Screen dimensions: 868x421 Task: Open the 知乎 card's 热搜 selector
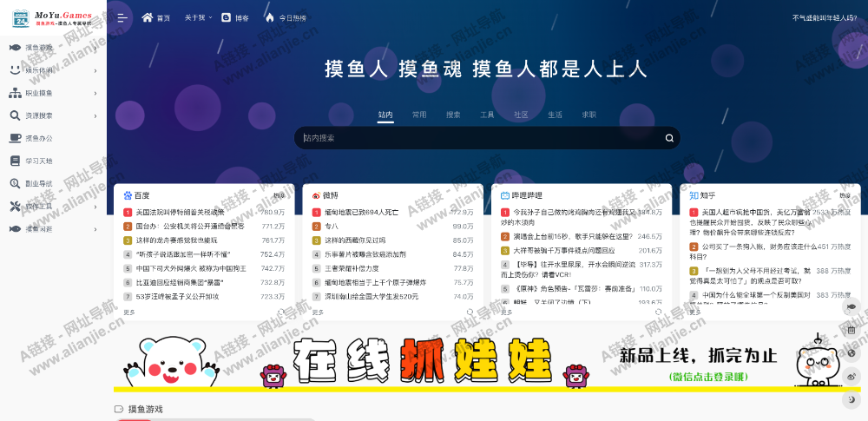coord(845,195)
